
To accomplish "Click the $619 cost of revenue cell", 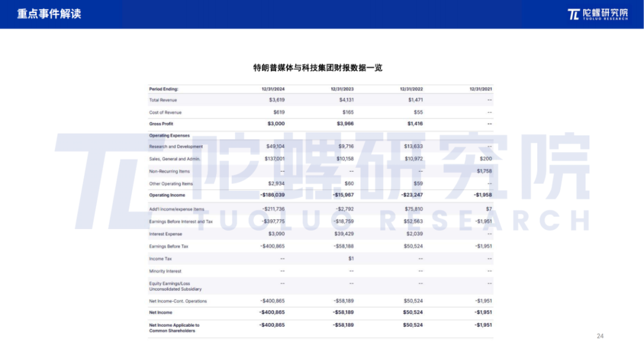I will point(279,112).
